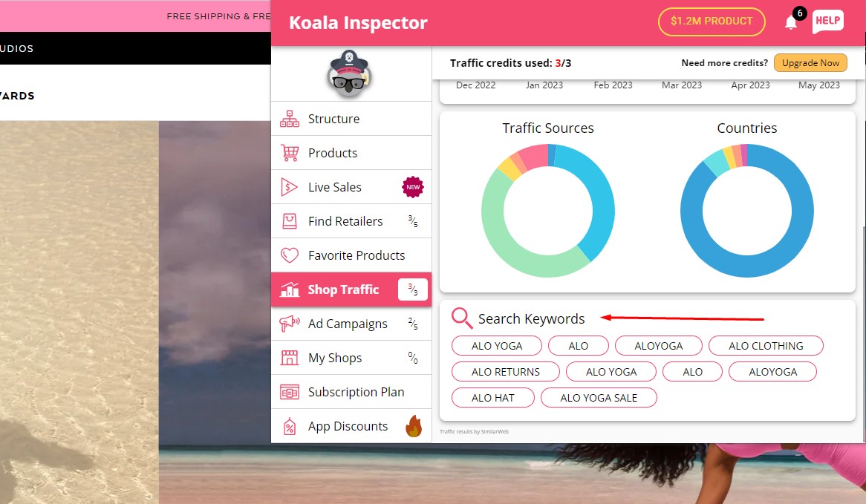Open the My Shops menu item
Viewport: 866px width, 504px height.
[x=351, y=358]
